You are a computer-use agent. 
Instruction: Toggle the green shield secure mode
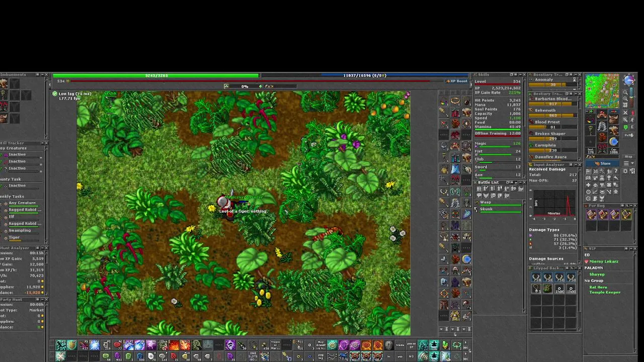(x=625, y=127)
